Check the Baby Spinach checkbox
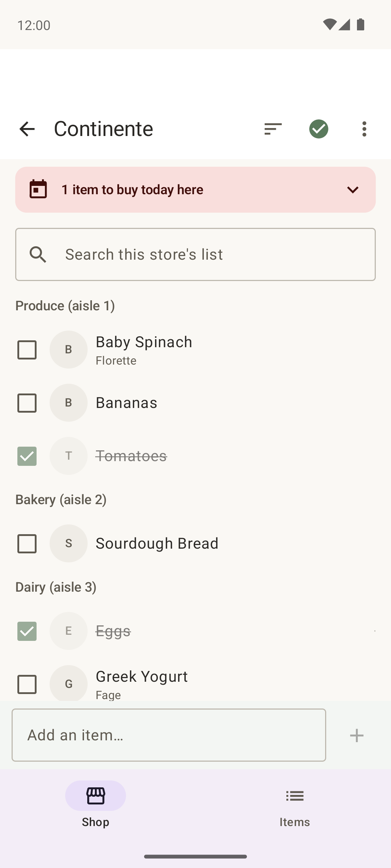The width and height of the screenshot is (391, 868). point(27,350)
